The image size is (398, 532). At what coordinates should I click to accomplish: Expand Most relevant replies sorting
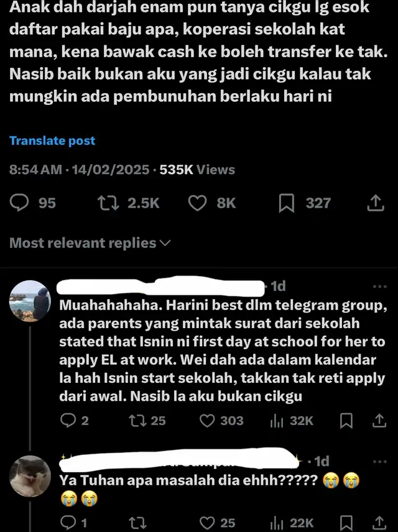click(90, 243)
